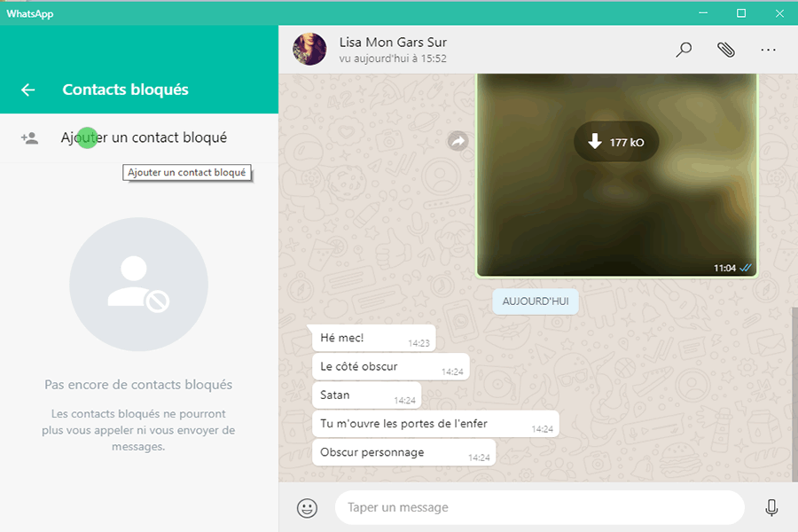Image resolution: width=798 pixels, height=532 pixels.
Task: Click the 'Le côté obscur' message bubble
Action: coord(389,367)
